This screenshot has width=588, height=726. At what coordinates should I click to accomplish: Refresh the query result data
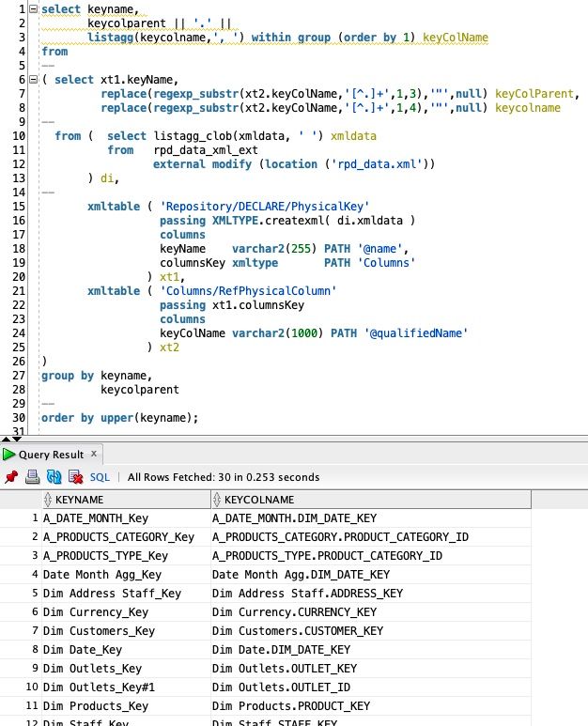coord(54,476)
